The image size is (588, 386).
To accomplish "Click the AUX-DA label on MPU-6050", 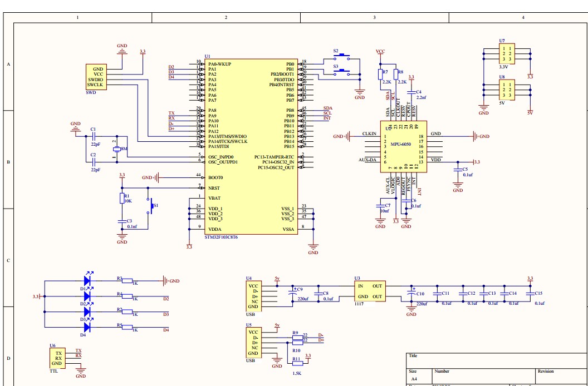I will 367,160.
